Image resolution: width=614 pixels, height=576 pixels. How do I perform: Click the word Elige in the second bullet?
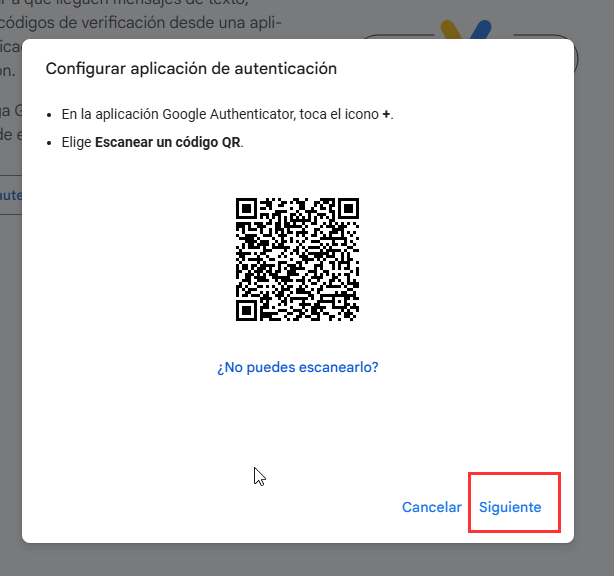pos(76,142)
